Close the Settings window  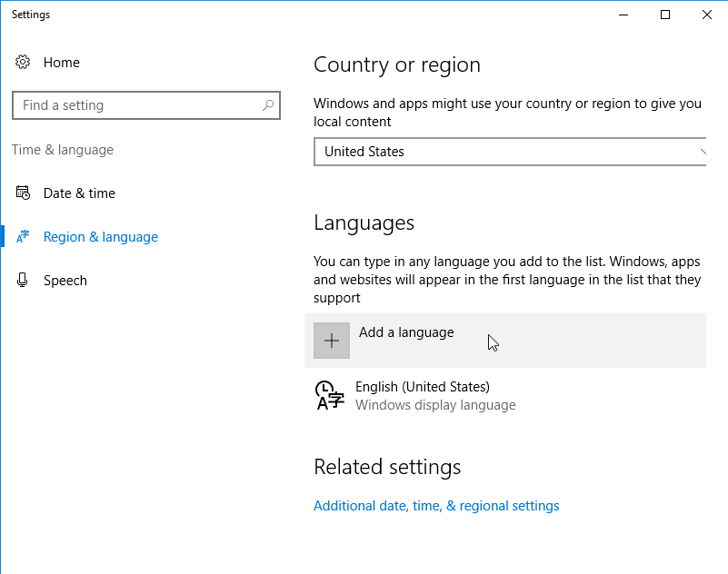[x=707, y=15]
